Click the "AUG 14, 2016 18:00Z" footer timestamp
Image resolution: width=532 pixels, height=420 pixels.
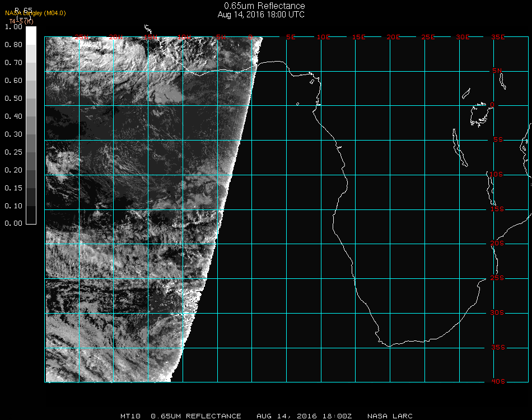pyautogui.click(x=304, y=416)
